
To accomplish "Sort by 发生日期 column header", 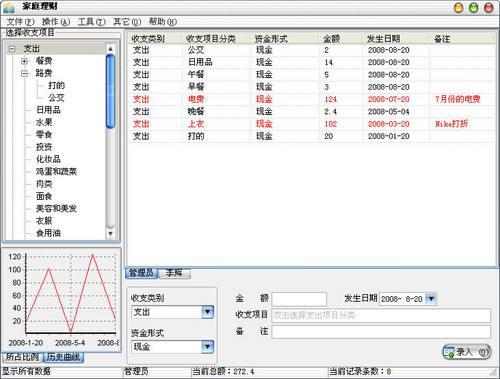I will pos(396,39).
